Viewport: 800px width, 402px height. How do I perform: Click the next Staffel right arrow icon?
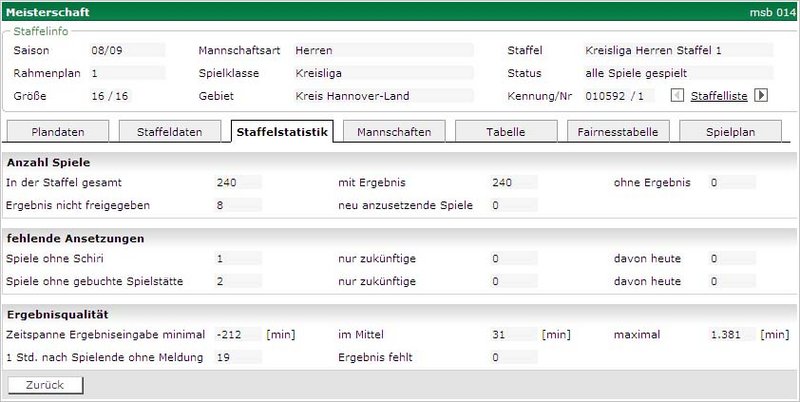click(761, 96)
